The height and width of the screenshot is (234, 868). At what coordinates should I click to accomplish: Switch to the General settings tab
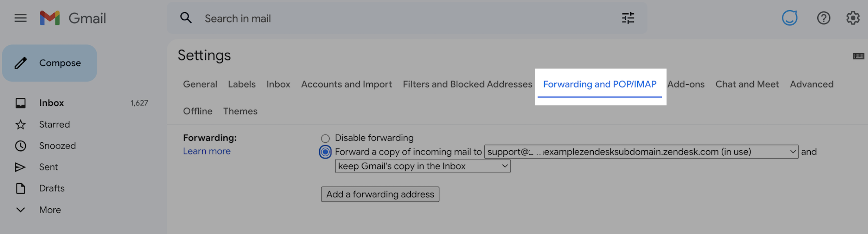200,84
